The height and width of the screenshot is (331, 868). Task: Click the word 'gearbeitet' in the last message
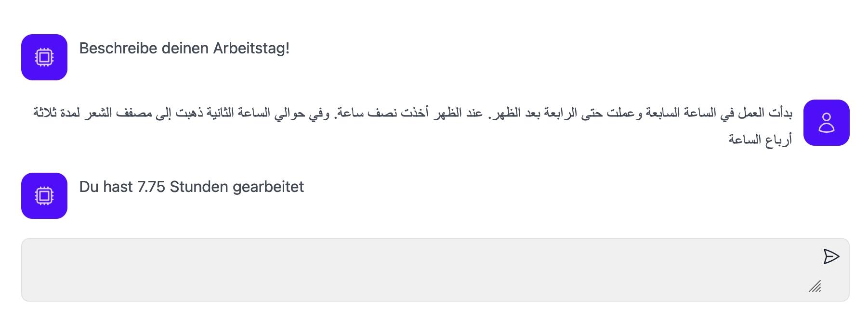268,187
